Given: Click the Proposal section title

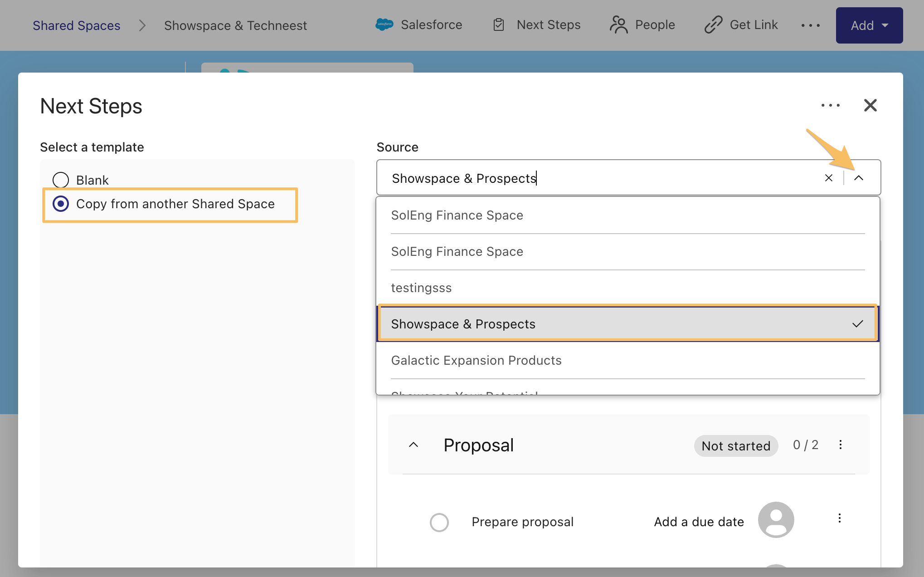Looking at the screenshot, I should [478, 445].
